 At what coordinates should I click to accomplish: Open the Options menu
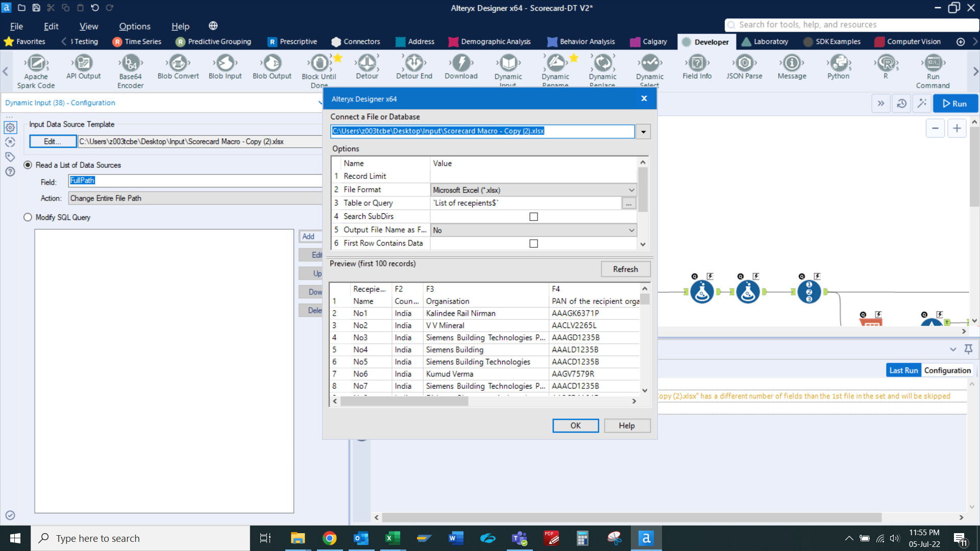(135, 26)
